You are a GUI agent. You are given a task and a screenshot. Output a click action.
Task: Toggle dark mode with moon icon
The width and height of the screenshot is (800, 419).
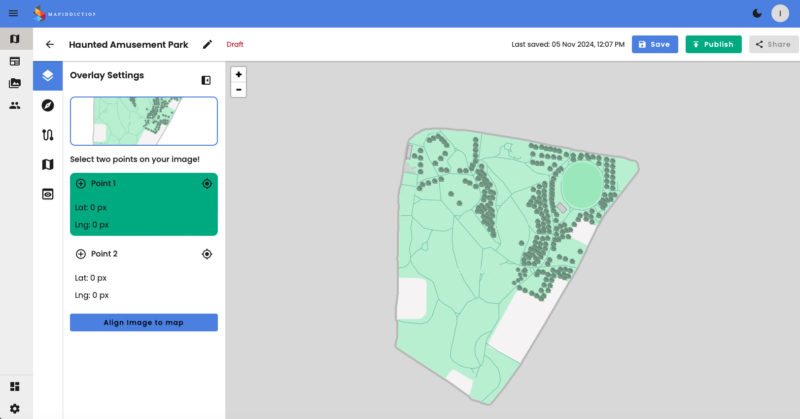[756, 13]
